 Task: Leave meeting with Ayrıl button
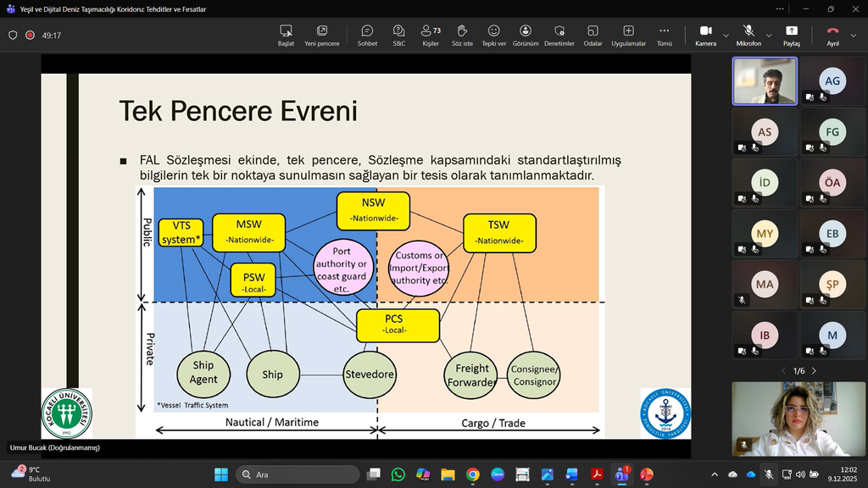tap(832, 36)
